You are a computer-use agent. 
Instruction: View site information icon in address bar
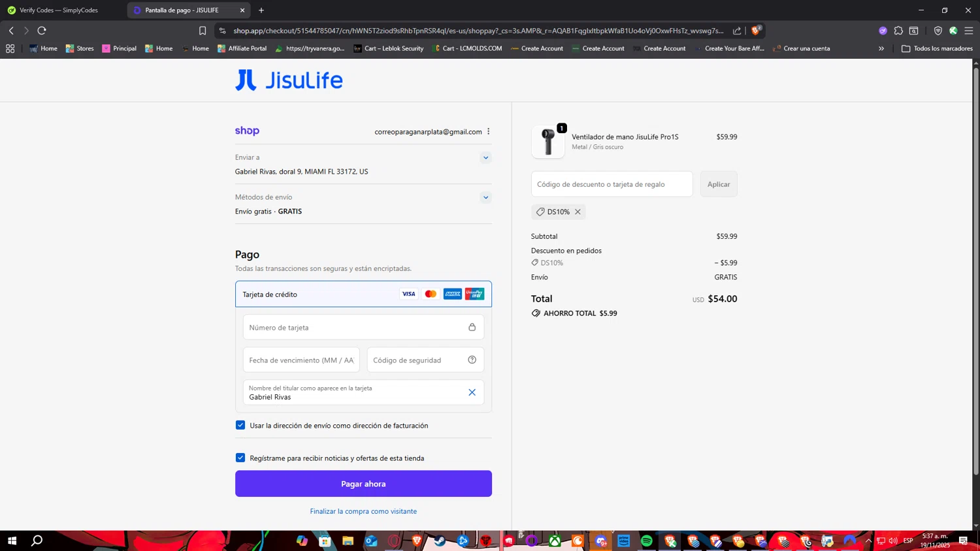[222, 31]
